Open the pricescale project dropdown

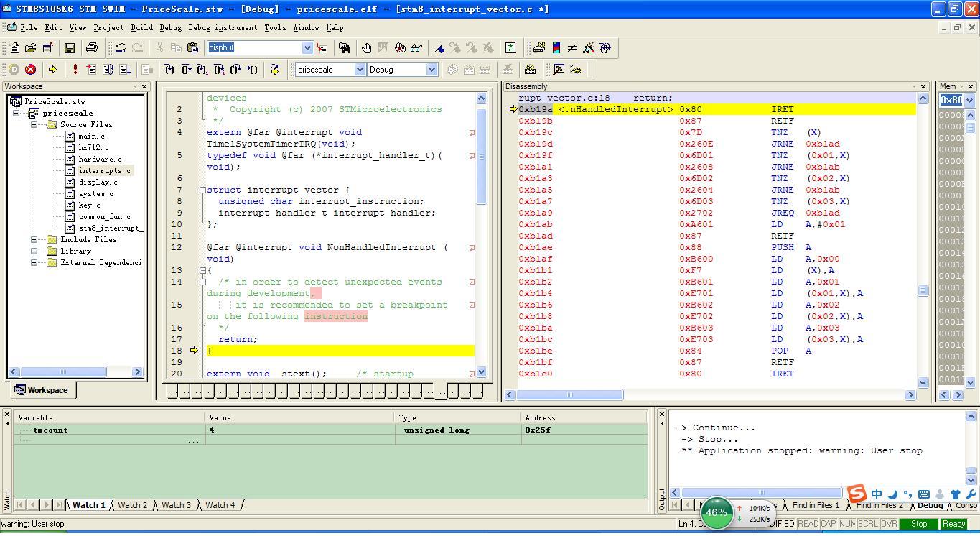(360, 70)
